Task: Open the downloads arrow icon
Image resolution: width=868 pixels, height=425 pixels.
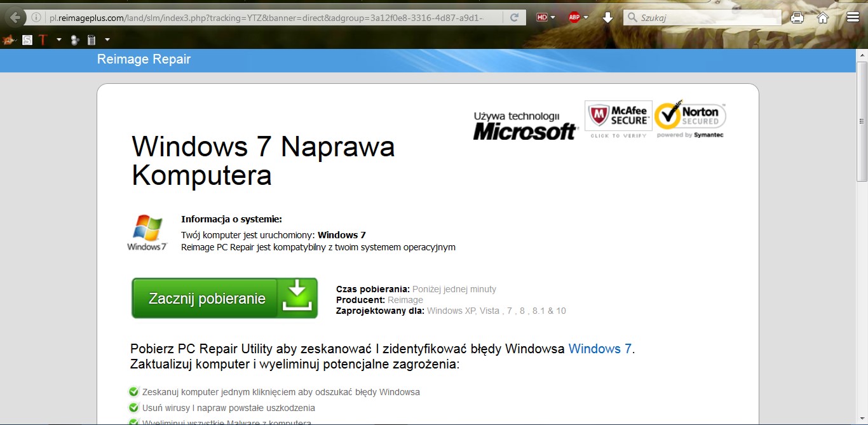Action: 607,18
